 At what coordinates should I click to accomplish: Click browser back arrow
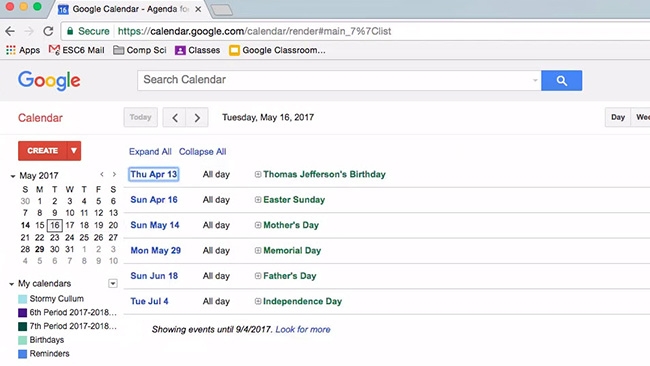coord(10,31)
